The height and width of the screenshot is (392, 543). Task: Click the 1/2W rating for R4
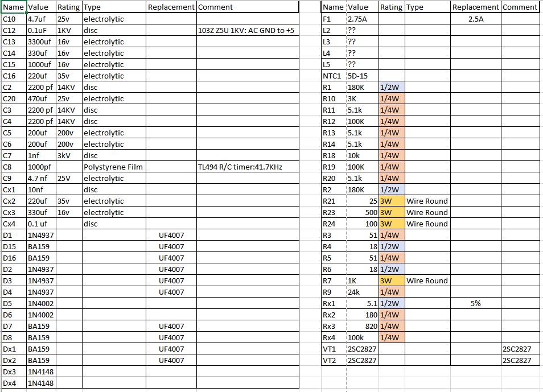click(x=392, y=247)
